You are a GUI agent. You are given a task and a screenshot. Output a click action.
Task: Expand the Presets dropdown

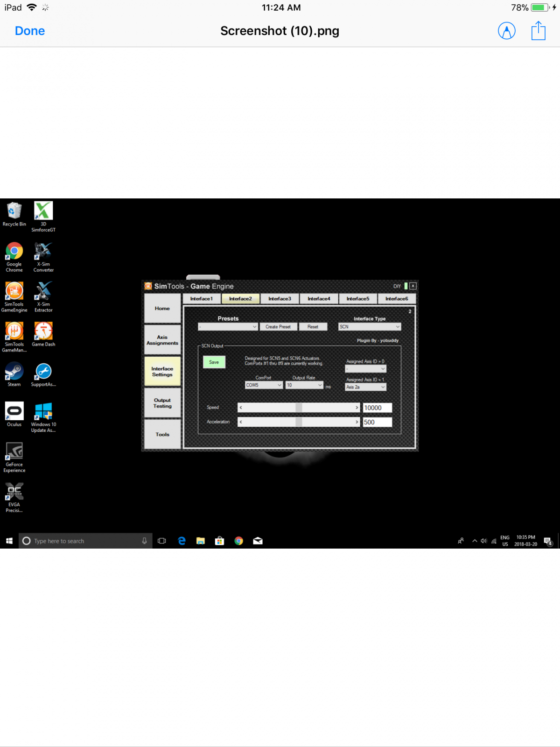228,327
